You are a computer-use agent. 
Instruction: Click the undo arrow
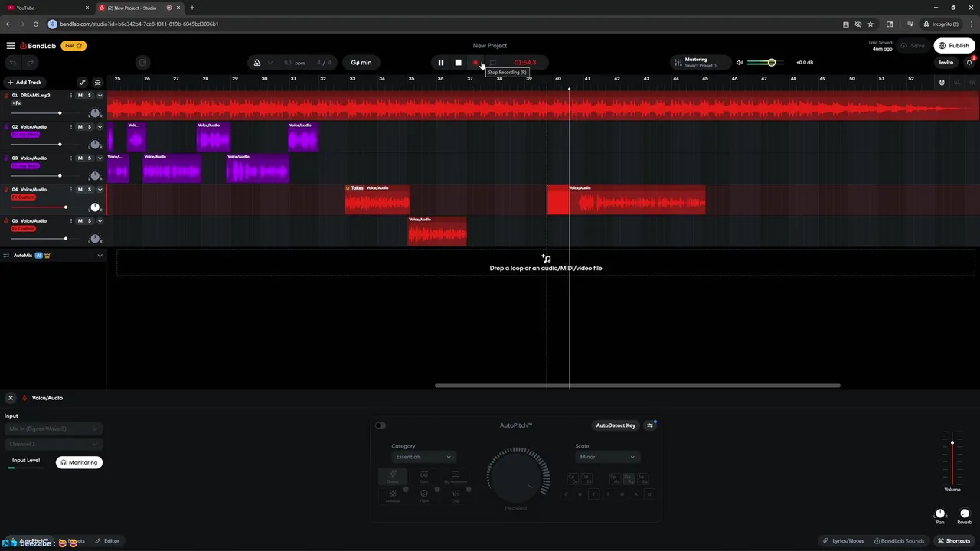[12, 63]
